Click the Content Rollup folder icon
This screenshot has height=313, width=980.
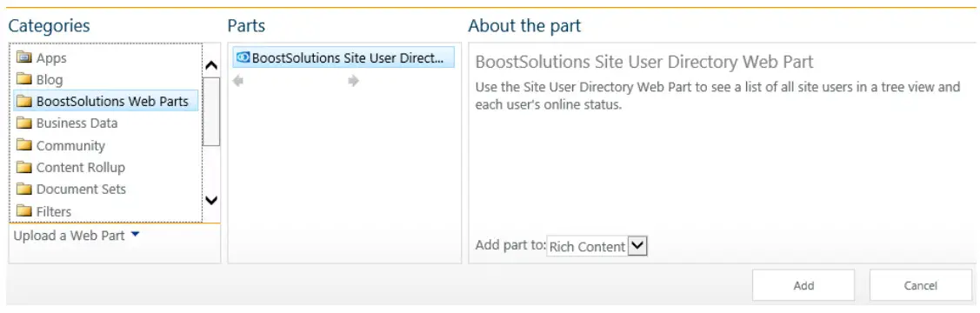click(23, 168)
